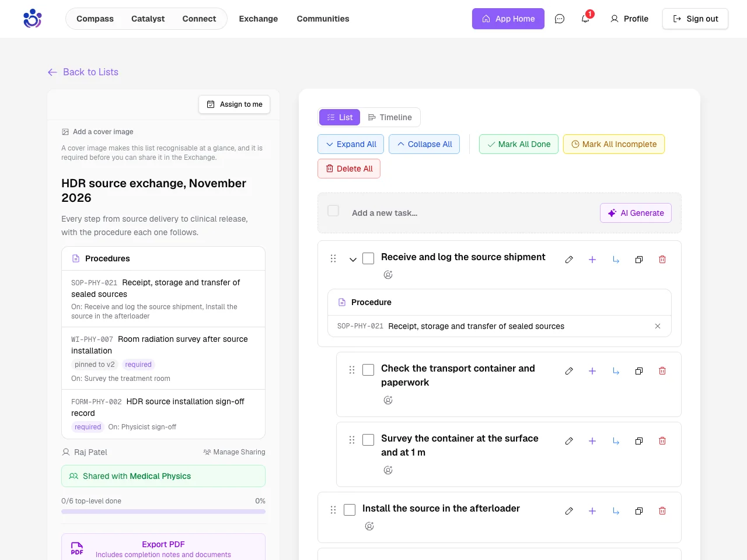Image resolution: width=747 pixels, height=560 pixels.
Task: Click the AI Generate button
Action: [636, 213]
